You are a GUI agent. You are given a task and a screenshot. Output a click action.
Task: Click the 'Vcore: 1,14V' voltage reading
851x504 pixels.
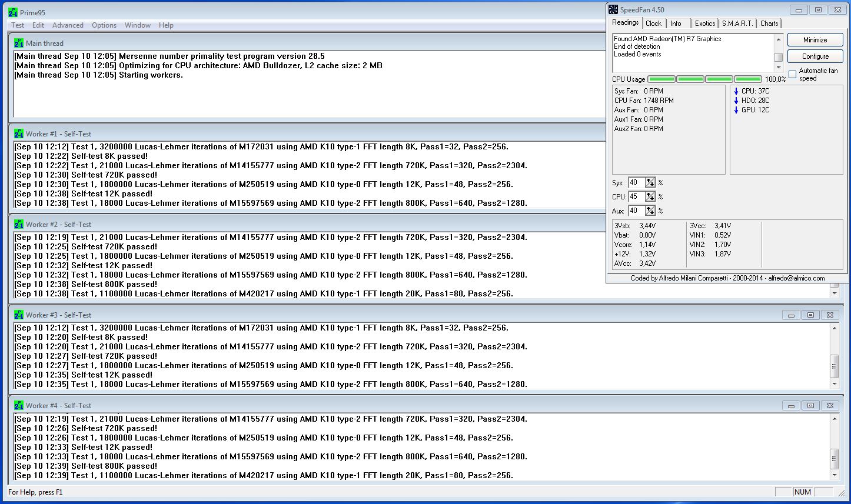pos(635,245)
